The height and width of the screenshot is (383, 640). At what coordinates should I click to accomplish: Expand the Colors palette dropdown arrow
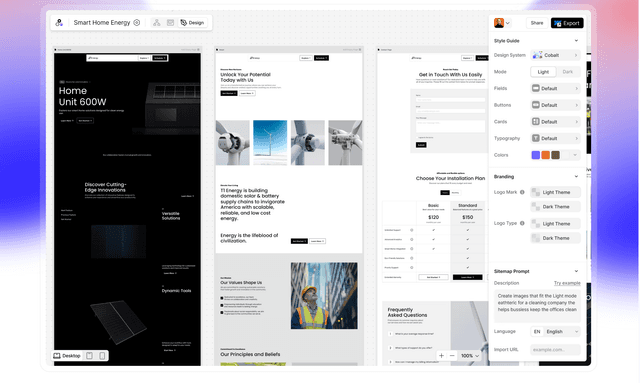point(575,155)
